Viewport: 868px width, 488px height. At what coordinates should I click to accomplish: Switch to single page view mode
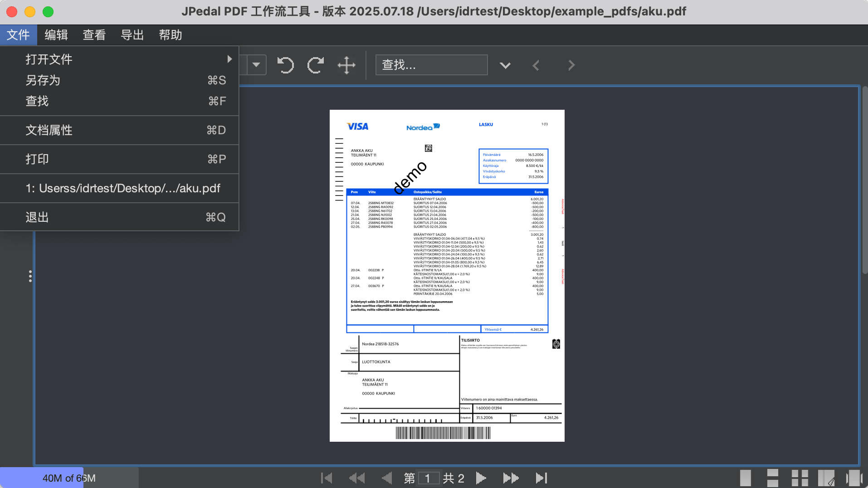[745, 478]
